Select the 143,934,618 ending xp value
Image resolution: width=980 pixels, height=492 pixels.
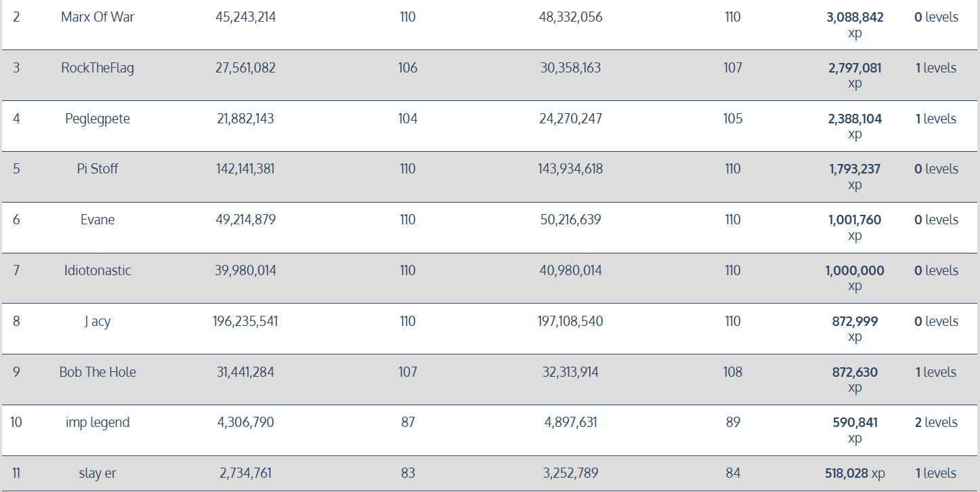point(570,169)
